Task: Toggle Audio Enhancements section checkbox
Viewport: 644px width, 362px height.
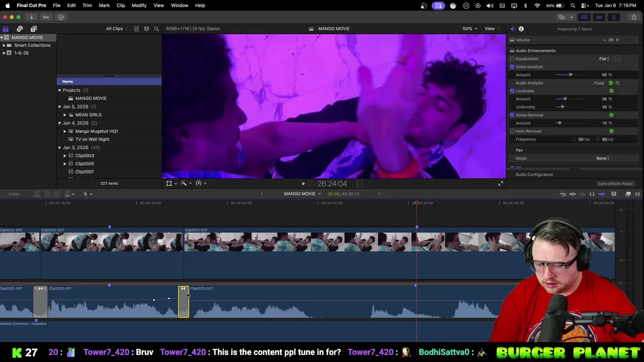Action: tap(512, 51)
